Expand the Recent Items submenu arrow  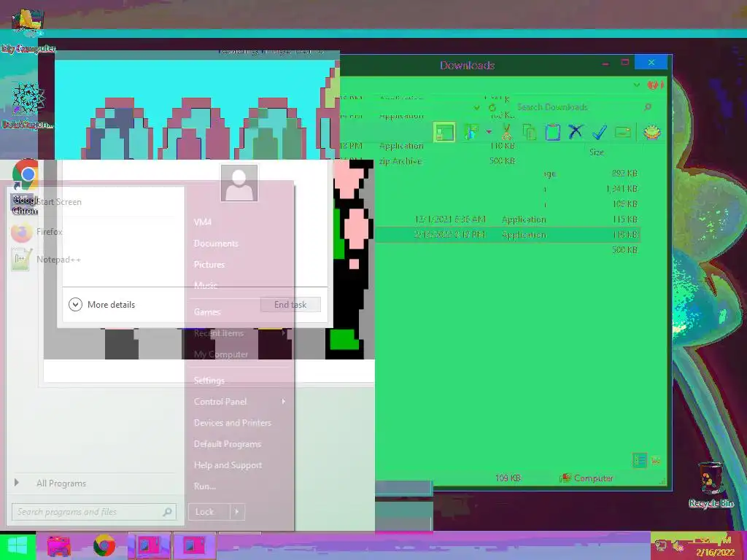(284, 332)
